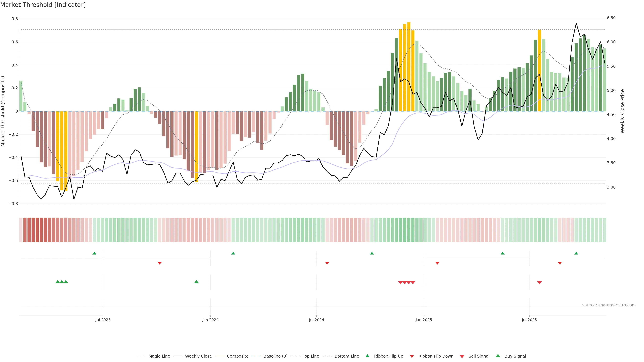Toggle Weekly Close series in legend

pyautogui.click(x=198, y=356)
